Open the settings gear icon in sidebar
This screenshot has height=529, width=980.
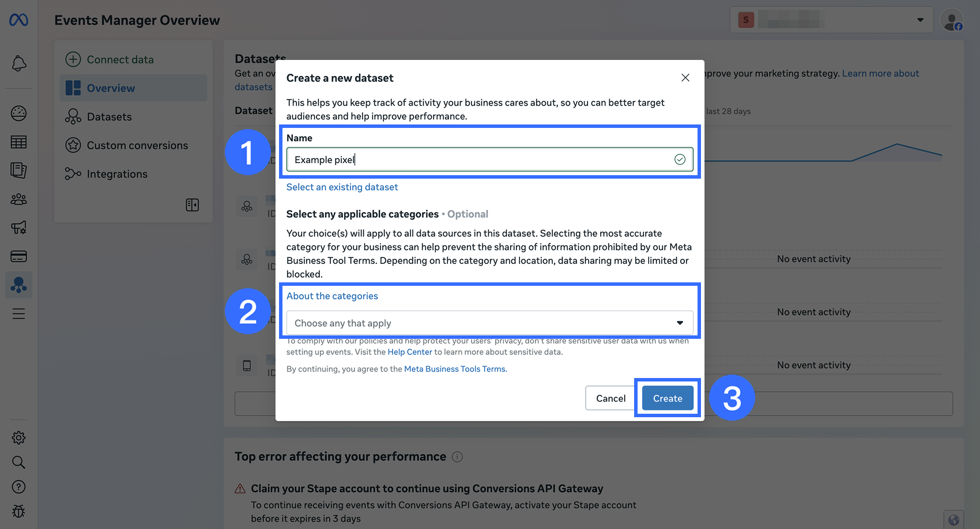[x=19, y=438]
